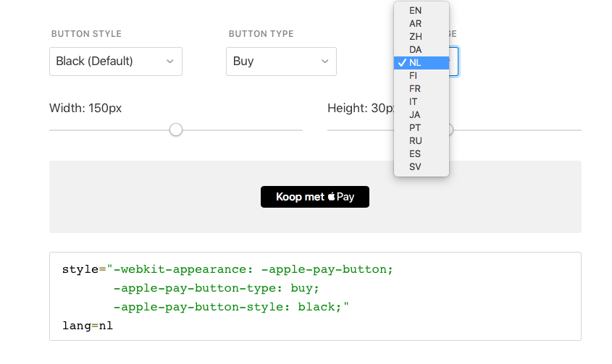
Task: Pick FI from the language list
Action: pos(421,76)
